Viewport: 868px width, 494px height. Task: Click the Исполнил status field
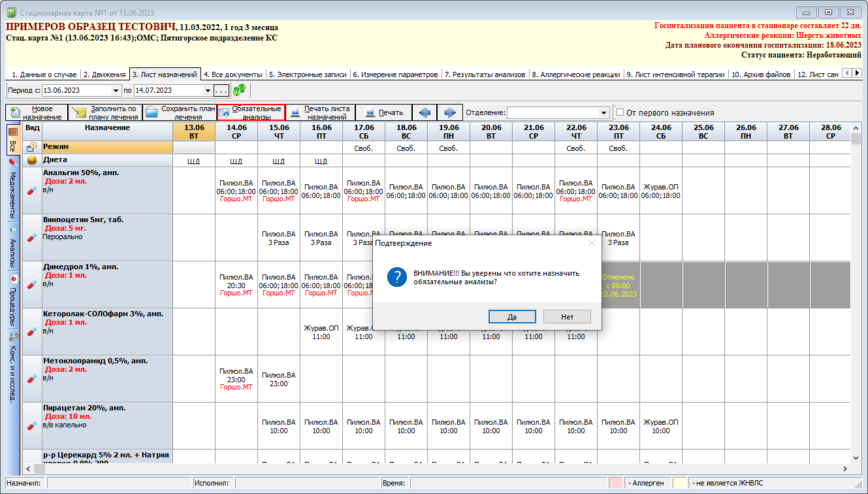[307, 482]
